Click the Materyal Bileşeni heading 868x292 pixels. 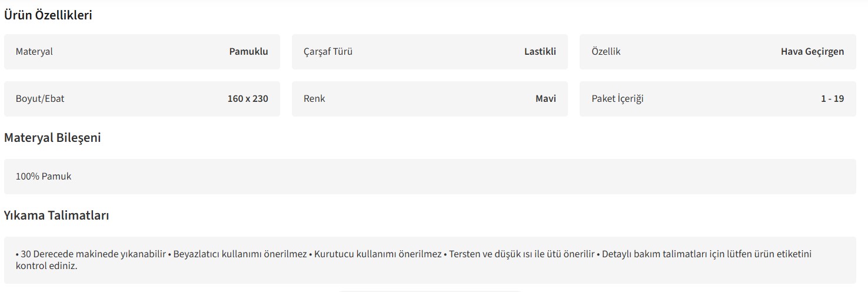(52, 138)
